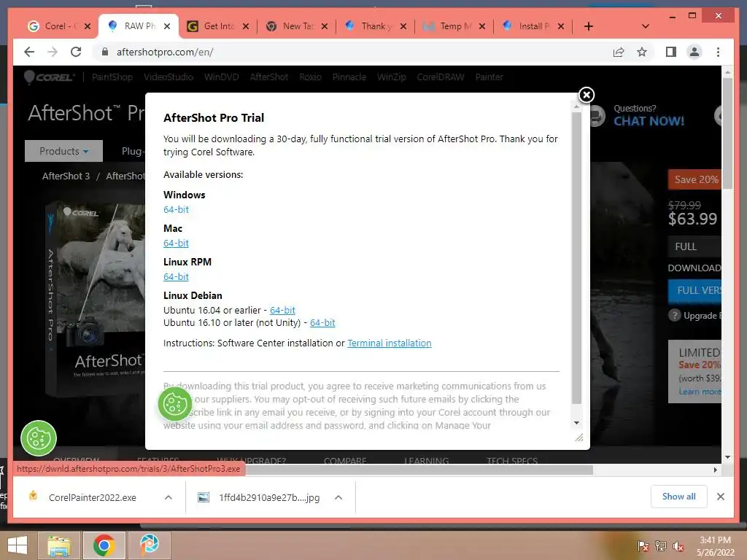Image resolution: width=747 pixels, height=560 pixels.
Task: Download the Linux RPM 64-bit trial
Action: [176, 276]
